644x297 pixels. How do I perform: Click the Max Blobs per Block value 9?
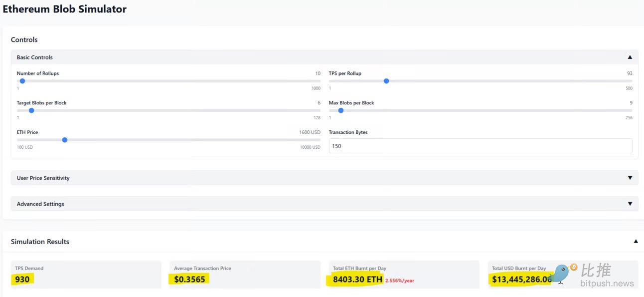(x=631, y=103)
